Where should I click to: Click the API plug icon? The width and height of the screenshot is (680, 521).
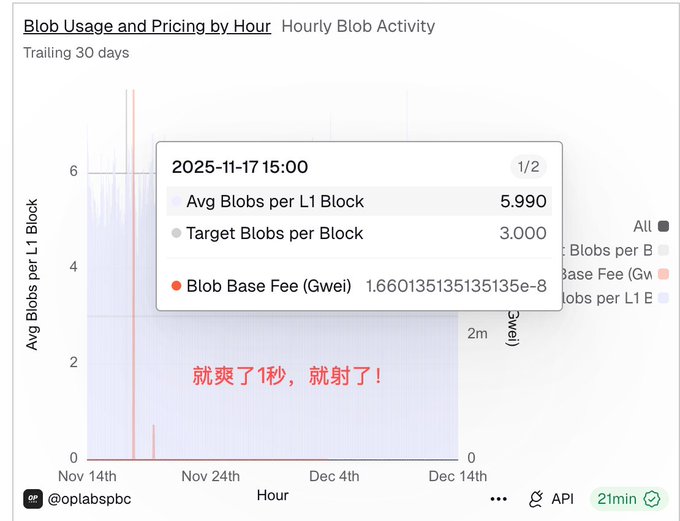click(x=536, y=499)
